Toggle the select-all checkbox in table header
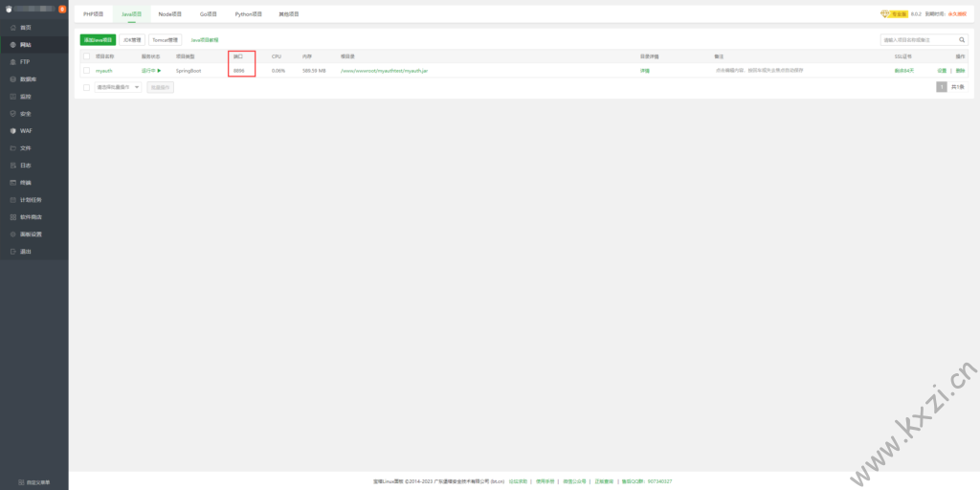Image resolution: width=980 pixels, height=490 pixels. click(x=86, y=56)
